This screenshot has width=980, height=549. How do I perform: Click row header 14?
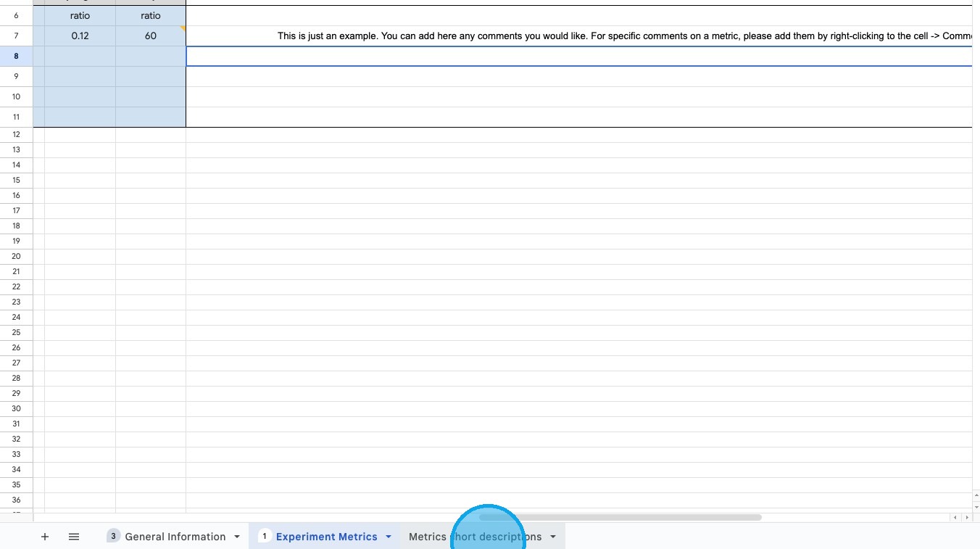[x=16, y=165]
